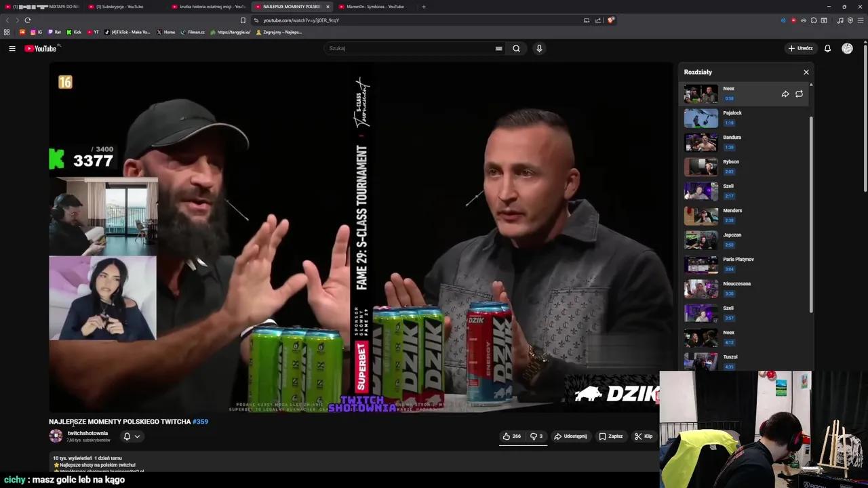This screenshot has width=868, height=488.
Task: Like the video with thumbs up
Action: tap(512, 436)
